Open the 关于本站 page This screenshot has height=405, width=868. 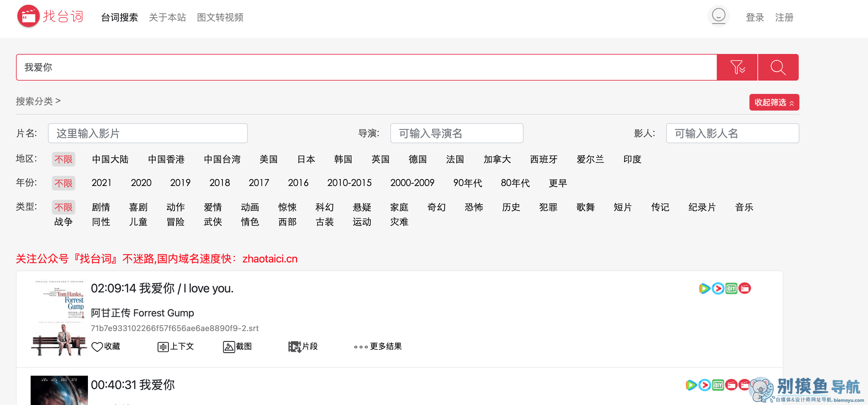(168, 18)
